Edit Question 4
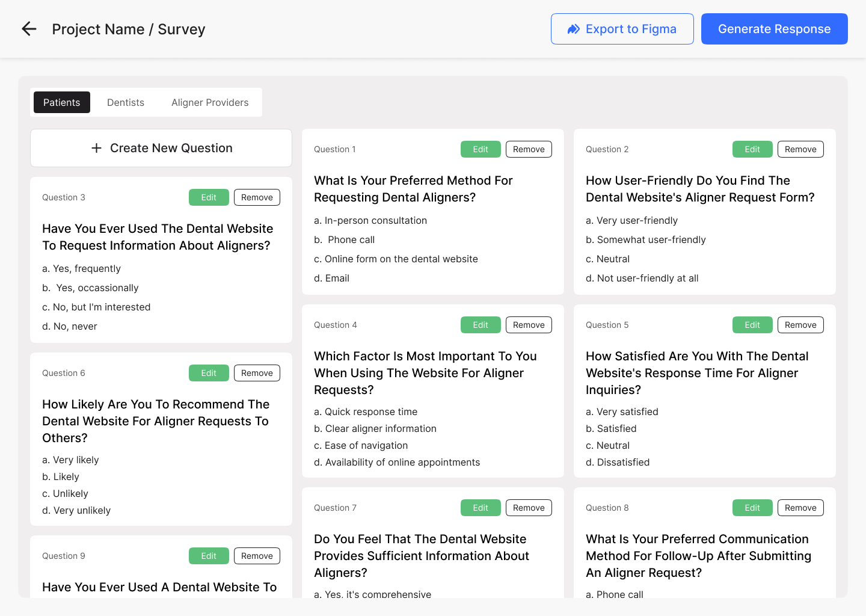 click(x=481, y=325)
